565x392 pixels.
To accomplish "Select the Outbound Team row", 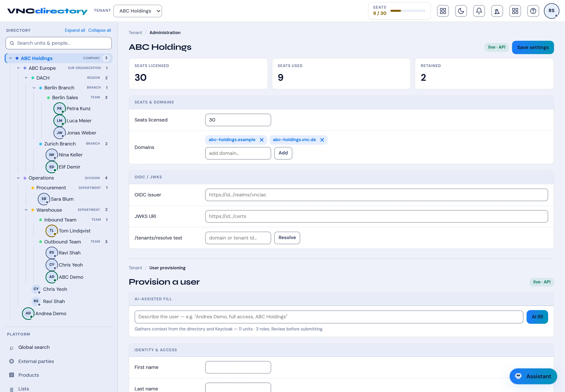I will click(x=74, y=242).
